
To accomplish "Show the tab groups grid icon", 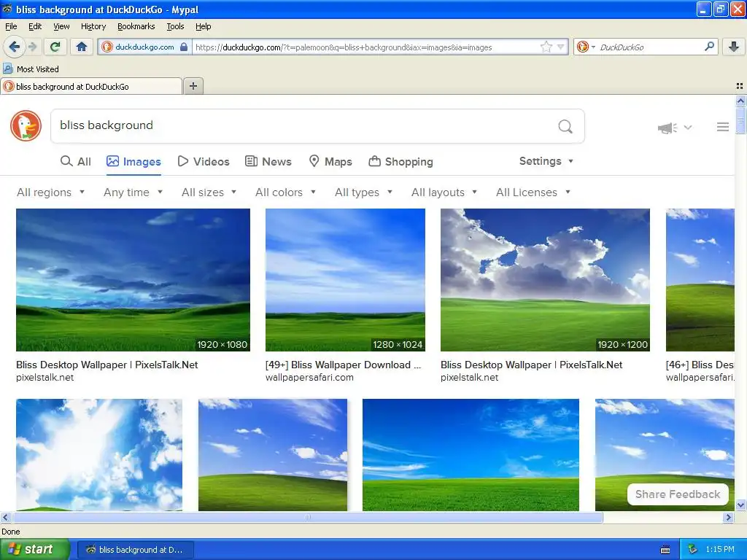I will (740, 86).
